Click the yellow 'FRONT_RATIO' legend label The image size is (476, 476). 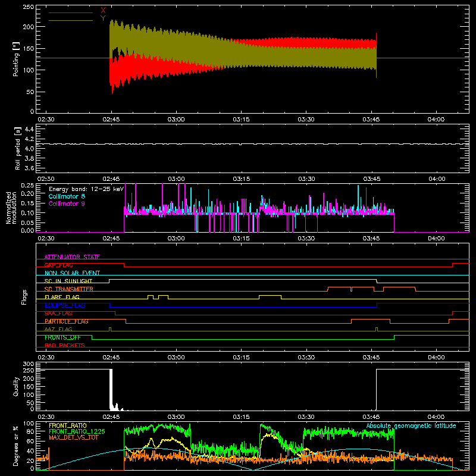click(x=68, y=425)
